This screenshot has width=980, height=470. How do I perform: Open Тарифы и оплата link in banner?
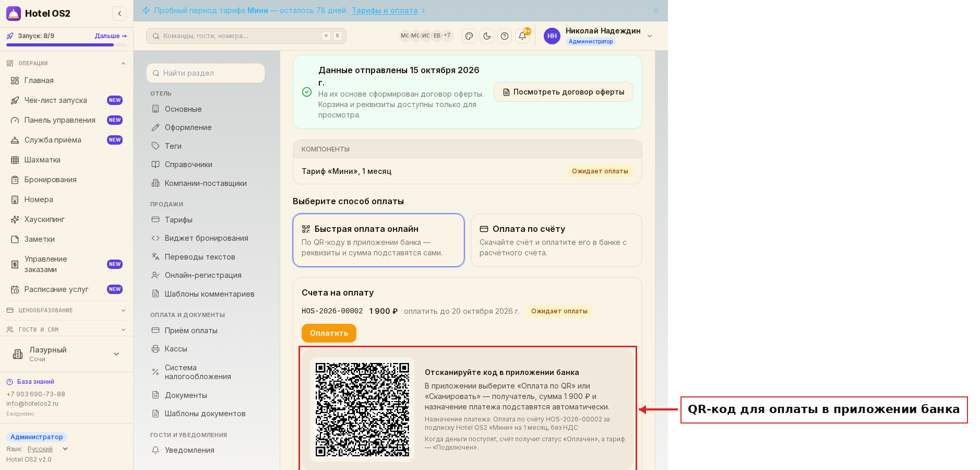[x=385, y=10]
